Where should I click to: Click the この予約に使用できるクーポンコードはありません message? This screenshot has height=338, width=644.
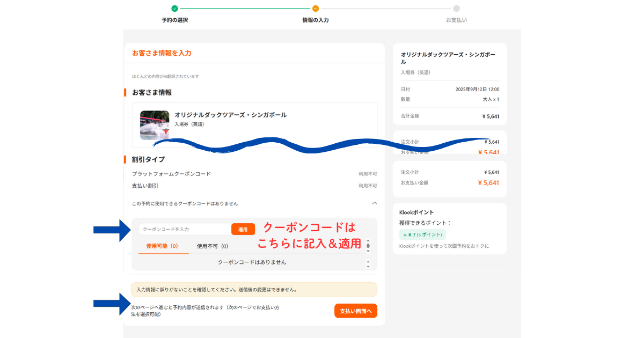pyautogui.click(x=185, y=203)
